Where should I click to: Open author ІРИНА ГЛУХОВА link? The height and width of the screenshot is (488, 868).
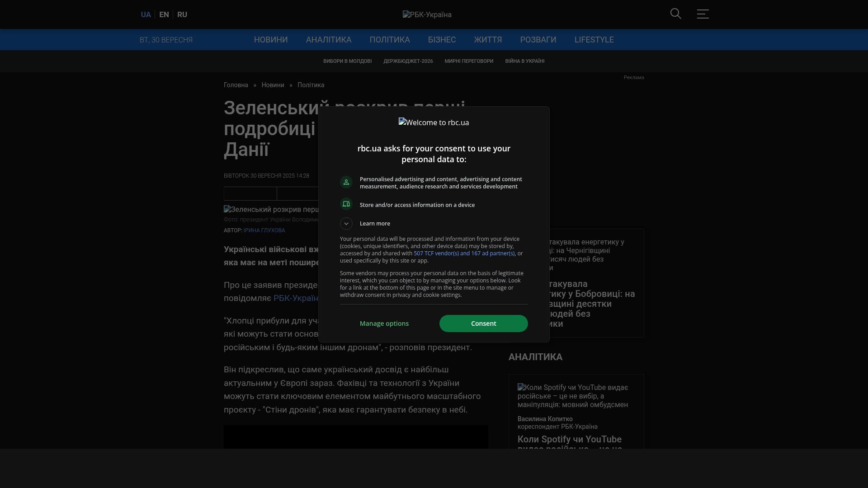click(264, 230)
